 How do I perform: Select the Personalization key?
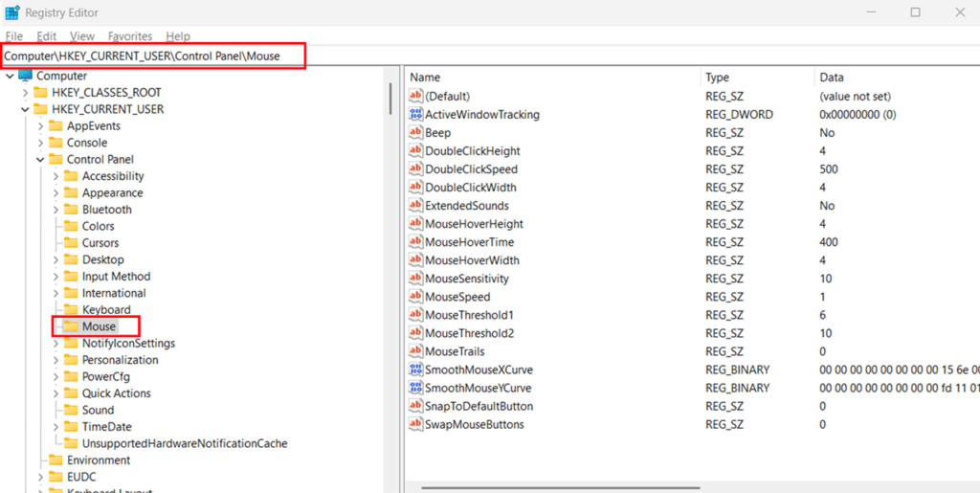[120, 360]
